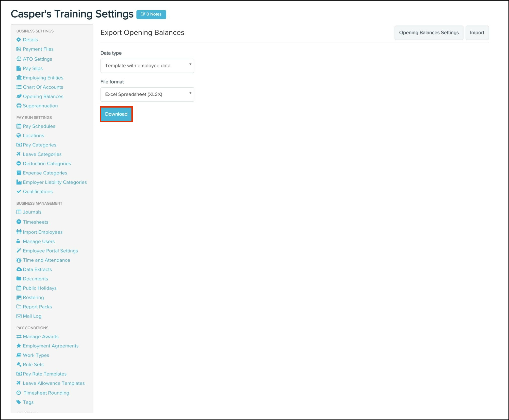Go to Pay Schedules settings

pos(39,126)
